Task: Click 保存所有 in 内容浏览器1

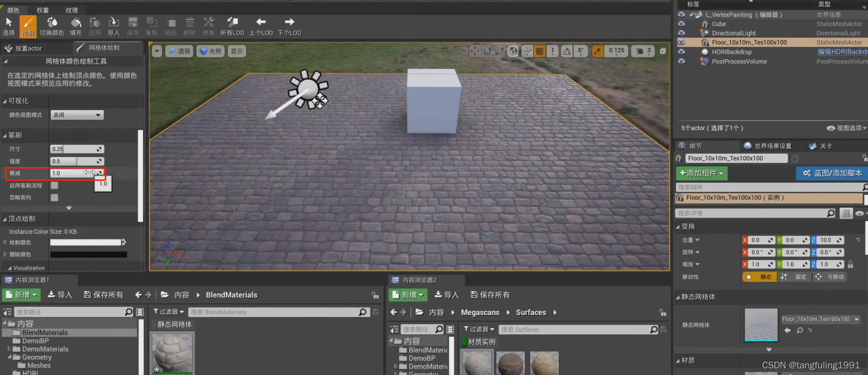Action: pyautogui.click(x=103, y=295)
